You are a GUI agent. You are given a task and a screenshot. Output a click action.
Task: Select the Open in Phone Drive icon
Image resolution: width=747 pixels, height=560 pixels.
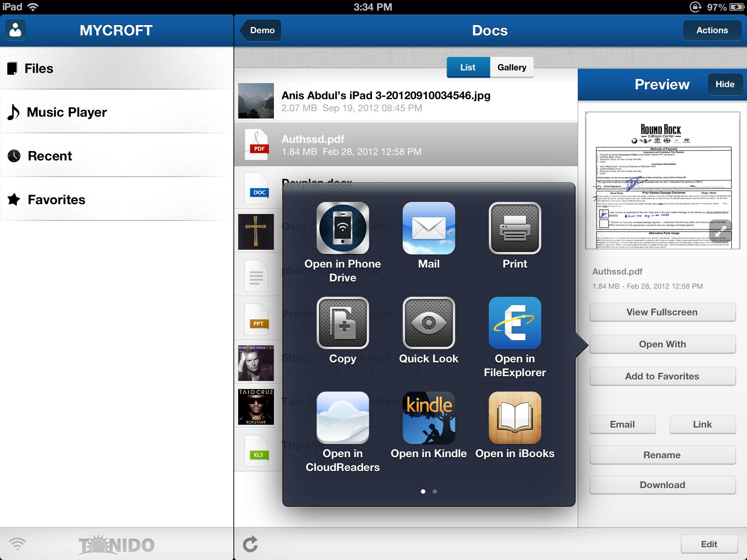click(x=342, y=228)
